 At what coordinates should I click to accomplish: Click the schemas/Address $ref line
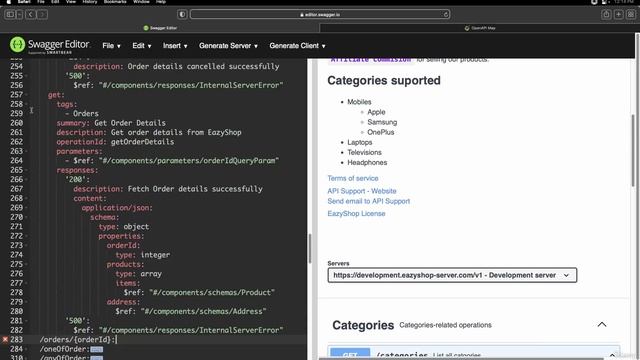191,311
